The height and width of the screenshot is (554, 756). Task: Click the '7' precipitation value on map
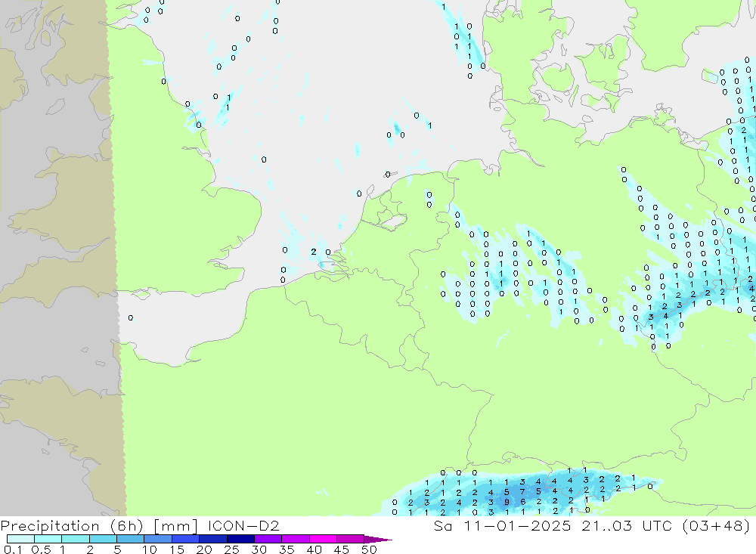click(522, 492)
